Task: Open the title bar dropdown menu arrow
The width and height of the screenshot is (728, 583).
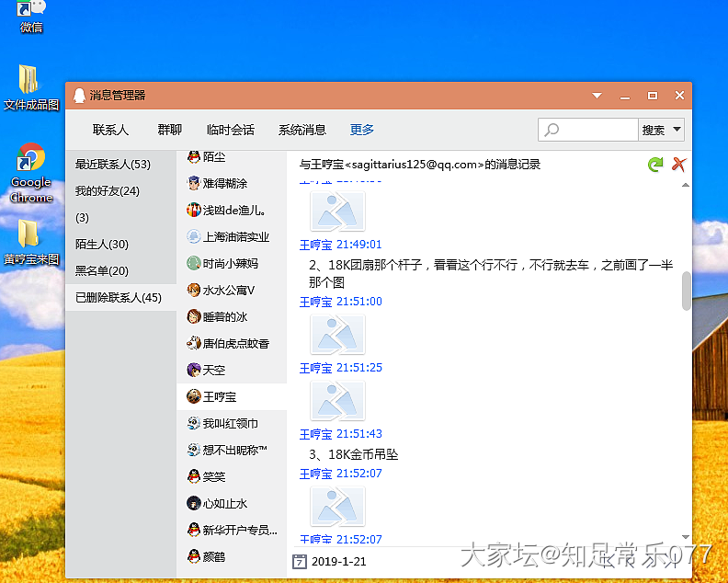Action: (x=597, y=96)
